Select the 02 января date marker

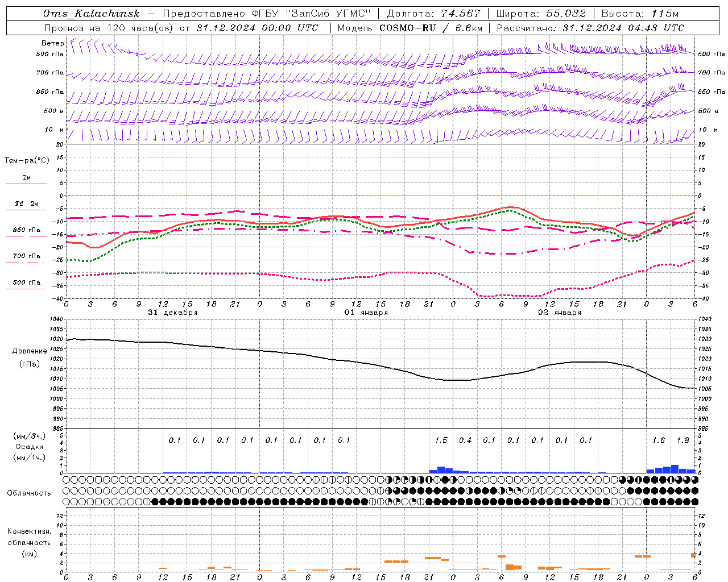560,313
